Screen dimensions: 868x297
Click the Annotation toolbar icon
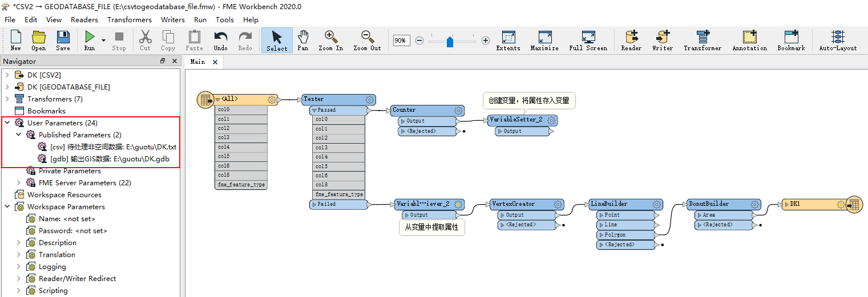749,38
